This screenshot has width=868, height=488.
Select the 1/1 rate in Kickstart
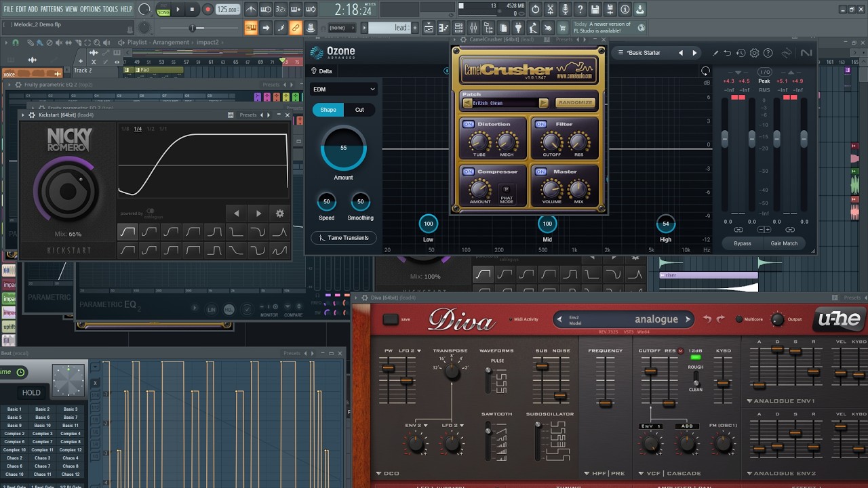(163, 129)
